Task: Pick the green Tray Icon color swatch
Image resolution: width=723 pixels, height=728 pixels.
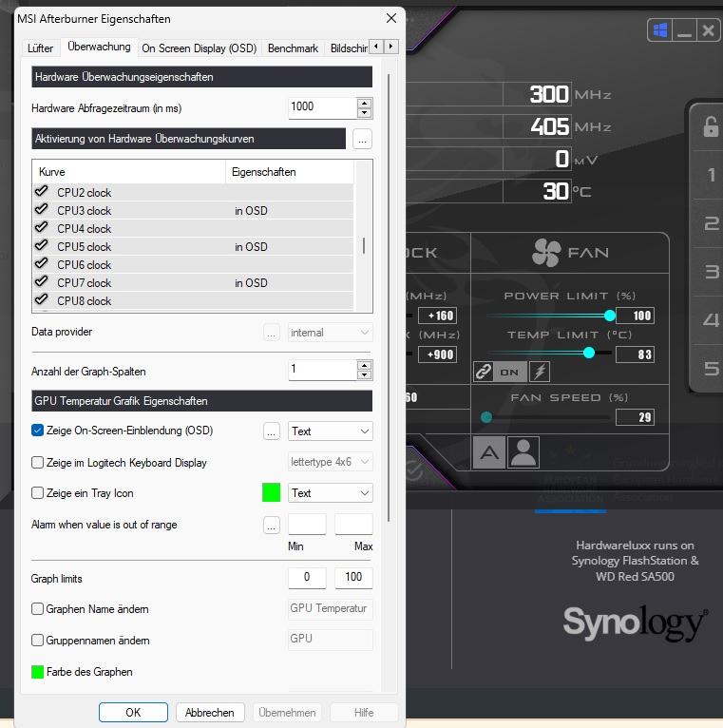Action: point(271,492)
